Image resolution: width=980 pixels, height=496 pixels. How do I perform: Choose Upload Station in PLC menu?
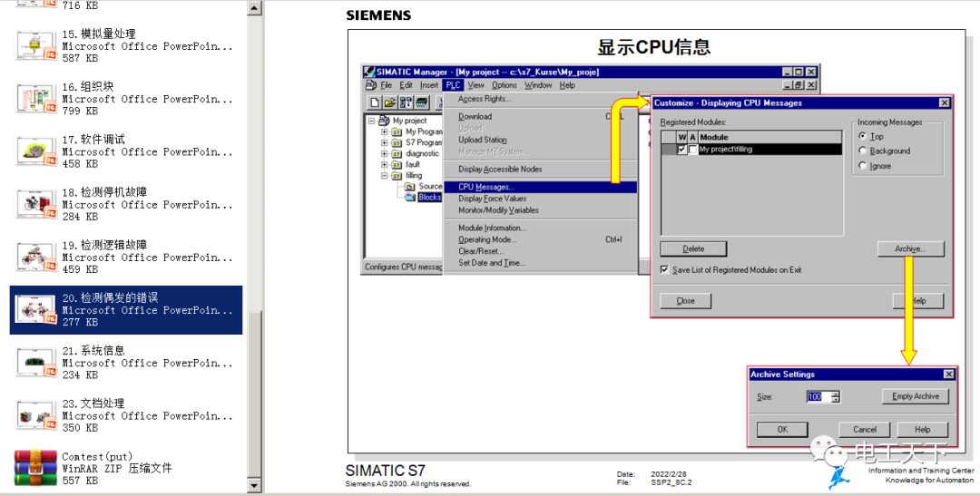pyautogui.click(x=483, y=140)
